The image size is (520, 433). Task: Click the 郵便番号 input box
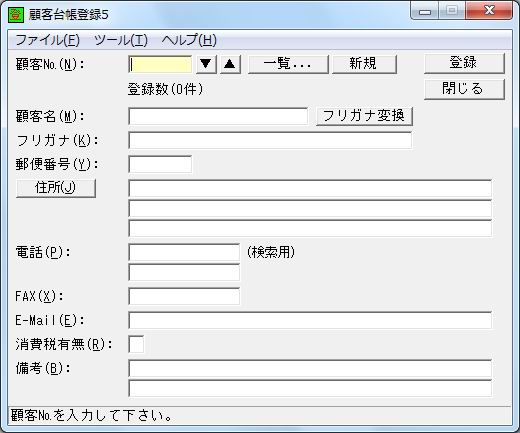pyautogui.click(x=160, y=164)
